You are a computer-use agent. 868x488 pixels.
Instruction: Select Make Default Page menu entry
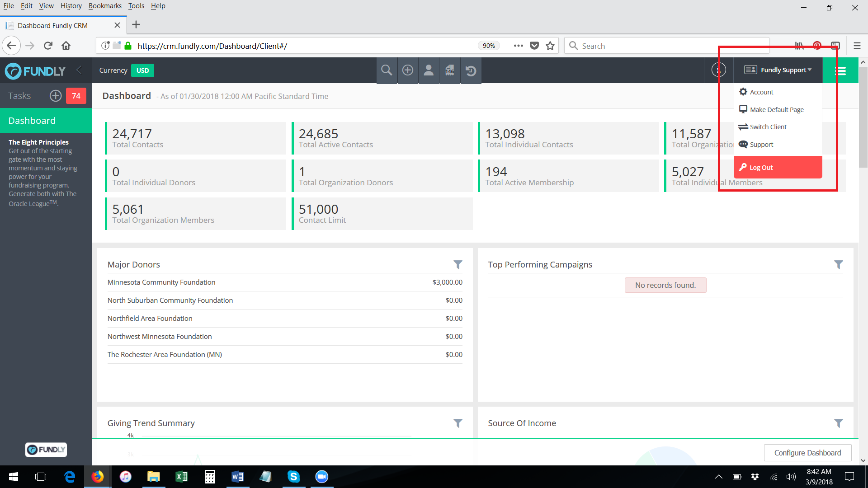[771, 109]
